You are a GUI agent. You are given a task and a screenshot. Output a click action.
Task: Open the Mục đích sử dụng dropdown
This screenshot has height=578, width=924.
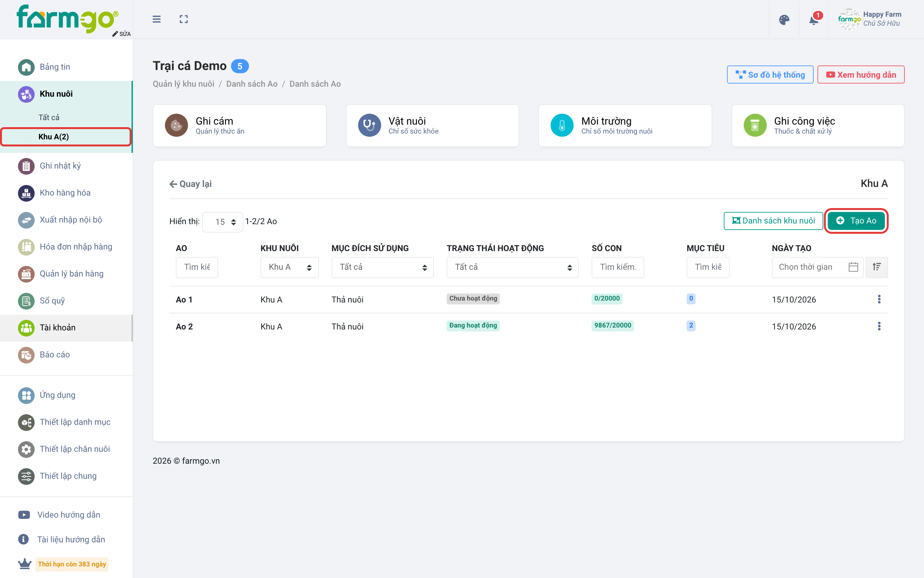[382, 267]
